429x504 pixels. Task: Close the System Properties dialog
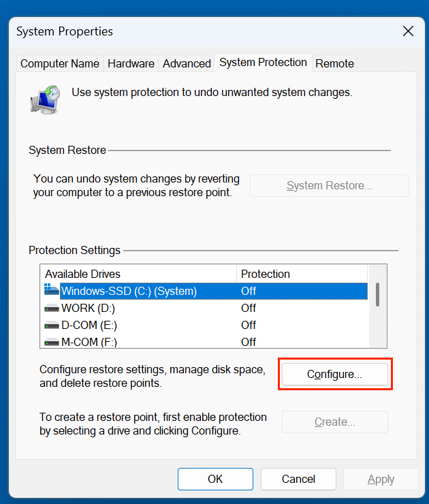tap(408, 31)
